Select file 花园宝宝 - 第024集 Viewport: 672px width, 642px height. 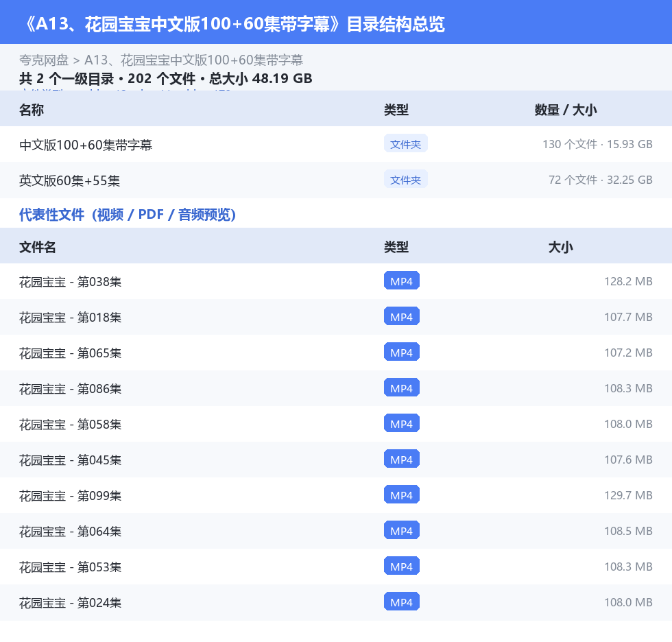coord(70,603)
